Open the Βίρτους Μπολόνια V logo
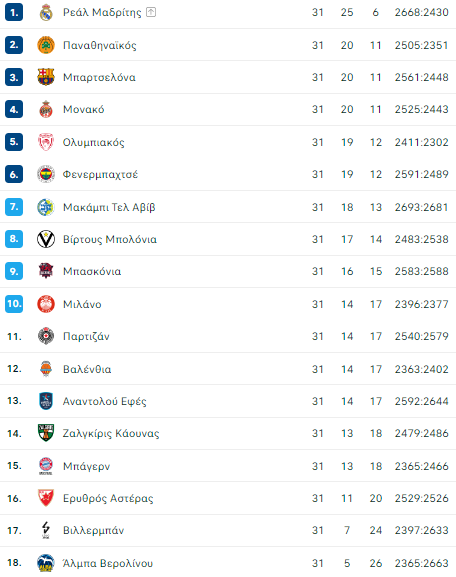This screenshot has height=577, width=456. click(x=46, y=239)
